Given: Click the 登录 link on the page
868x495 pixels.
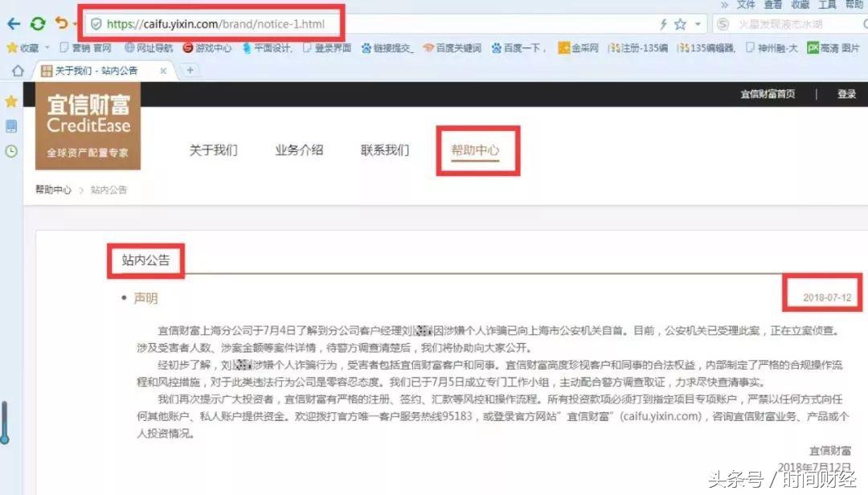Looking at the screenshot, I should (846, 94).
